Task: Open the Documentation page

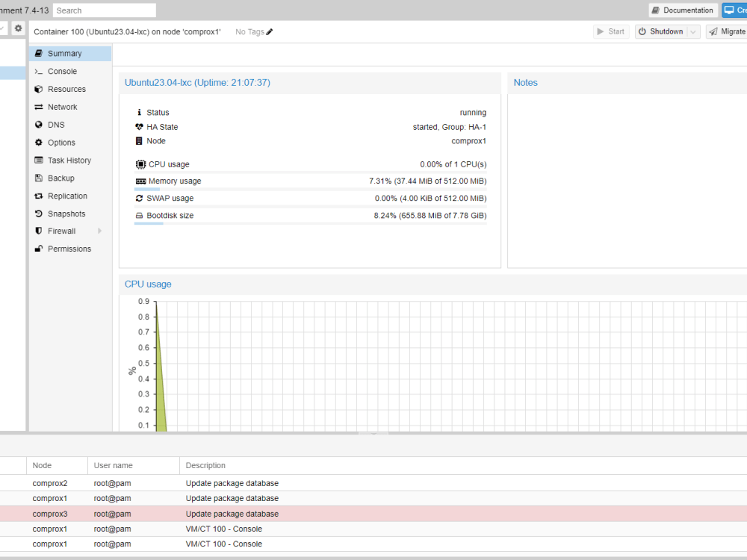Action: [682, 10]
